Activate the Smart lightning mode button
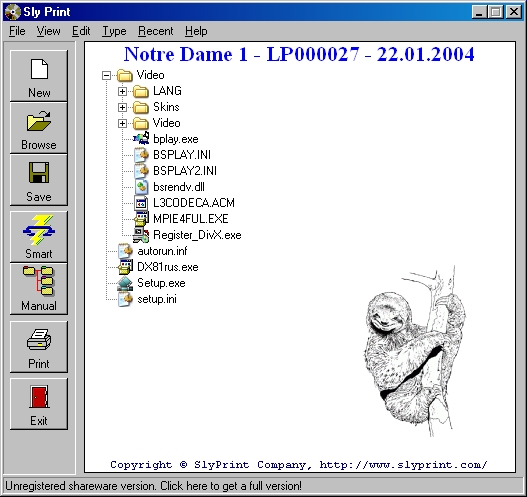Image resolution: width=527 pixels, height=497 pixels. 39,237
